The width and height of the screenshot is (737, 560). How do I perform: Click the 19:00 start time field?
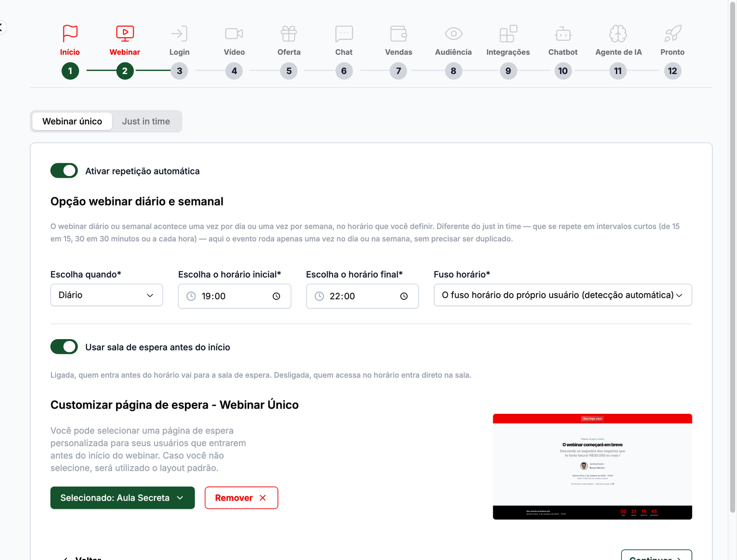click(x=234, y=296)
